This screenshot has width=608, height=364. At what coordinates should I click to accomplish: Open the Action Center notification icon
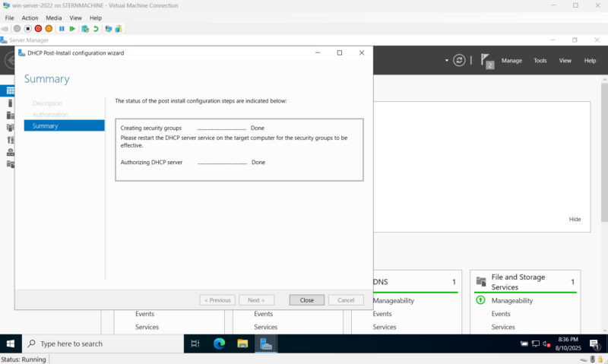point(594,343)
